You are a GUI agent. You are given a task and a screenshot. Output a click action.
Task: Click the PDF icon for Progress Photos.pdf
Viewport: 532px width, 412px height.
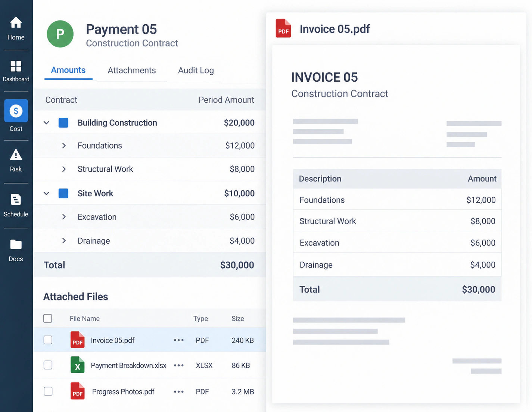(x=77, y=391)
